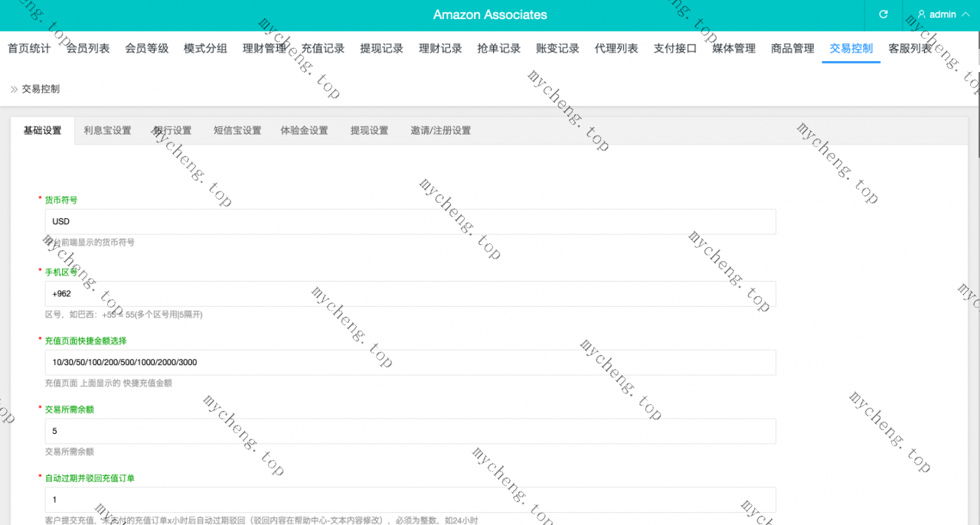Switch to the 基础设置 tab

pyautogui.click(x=43, y=131)
